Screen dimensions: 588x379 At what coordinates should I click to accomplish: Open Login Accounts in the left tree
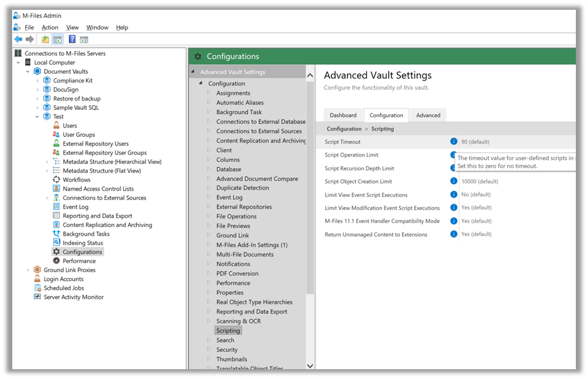click(x=64, y=279)
